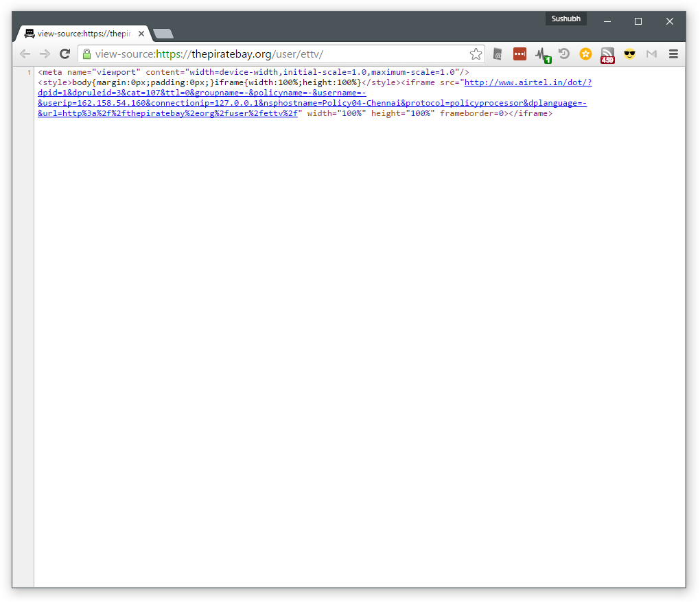Open the red three-dots extension icon

coord(520,54)
